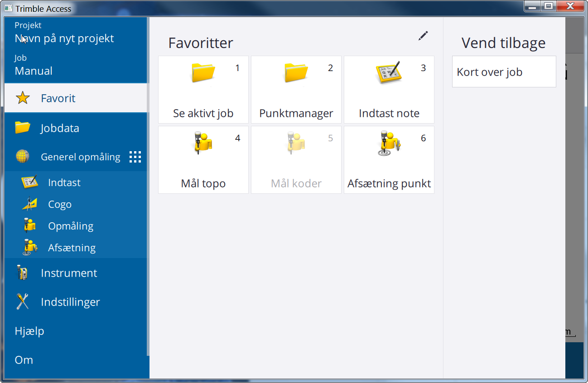Click the Job label in sidebar
Viewport: 588px width, 383px height.
click(x=20, y=58)
